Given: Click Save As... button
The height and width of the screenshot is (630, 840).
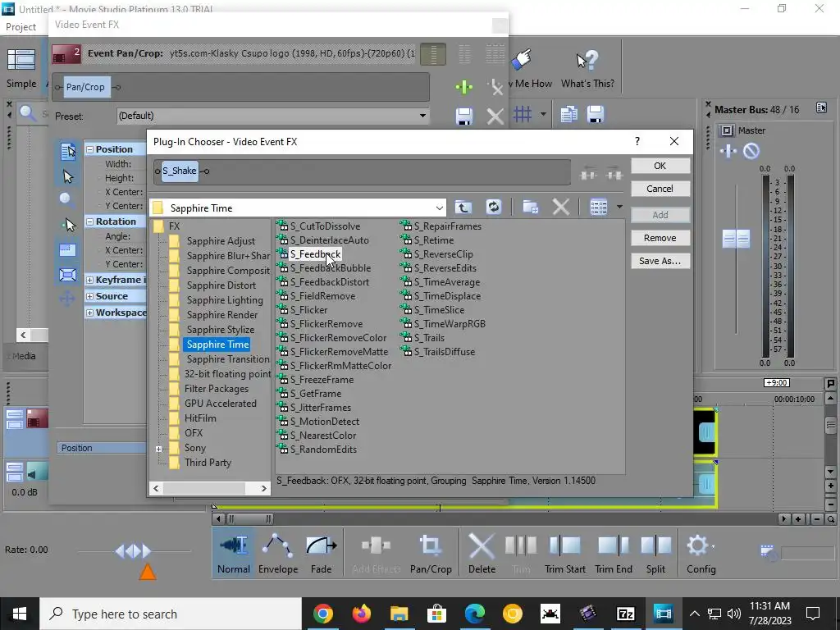Looking at the screenshot, I should tap(660, 261).
